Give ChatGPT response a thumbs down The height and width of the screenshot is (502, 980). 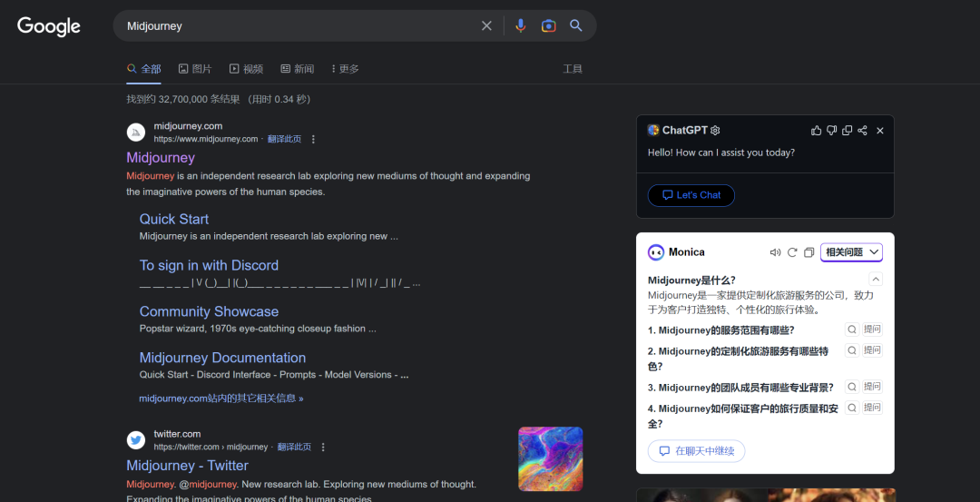pyautogui.click(x=832, y=131)
